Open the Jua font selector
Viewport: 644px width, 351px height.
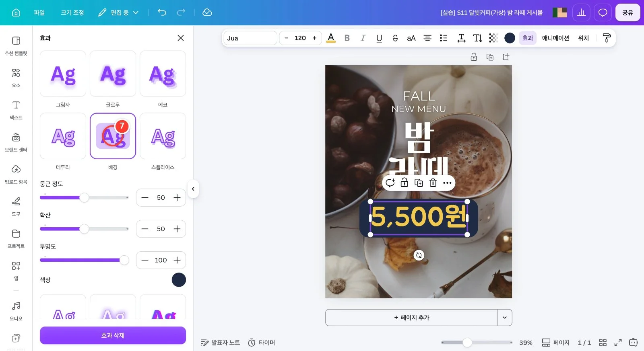point(250,38)
